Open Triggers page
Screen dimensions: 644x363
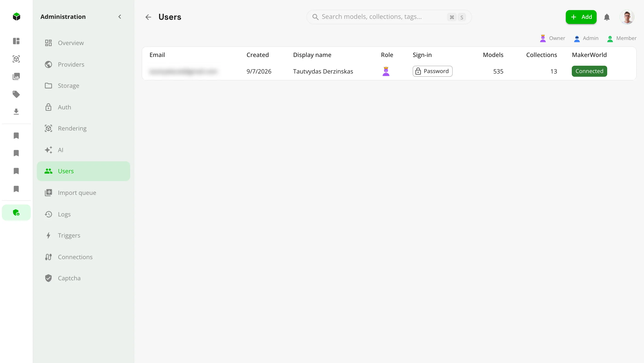pyautogui.click(x=83, y=235)
